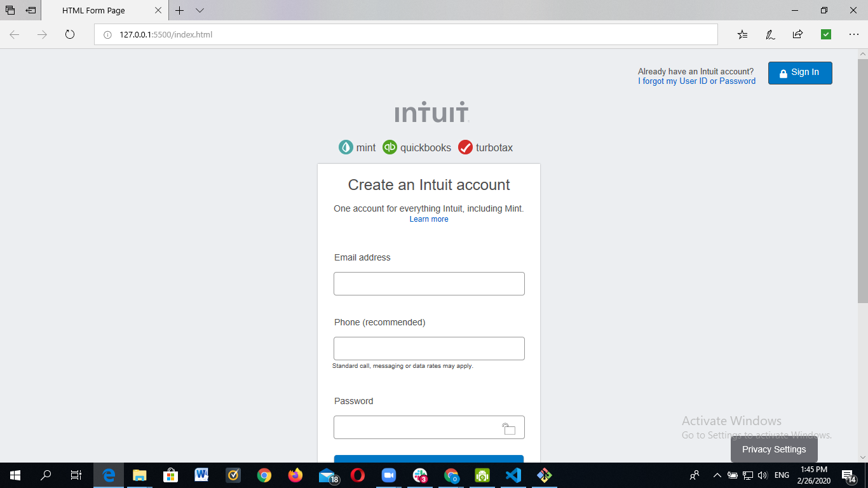Click 'Standard call, messaging or data rates' note
This screenshot has width=868, height=488.
(x=403, y=366)
